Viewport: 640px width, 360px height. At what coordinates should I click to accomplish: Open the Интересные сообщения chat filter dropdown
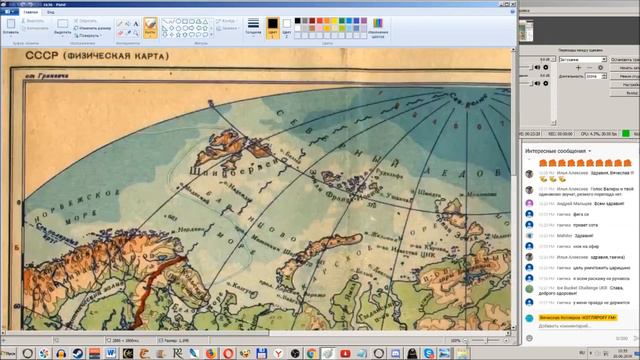coord(558,151)
